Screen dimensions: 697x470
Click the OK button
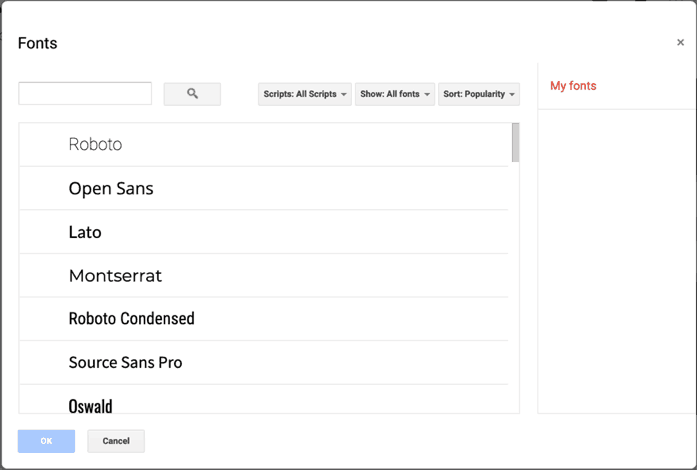(x=46, y=441)
